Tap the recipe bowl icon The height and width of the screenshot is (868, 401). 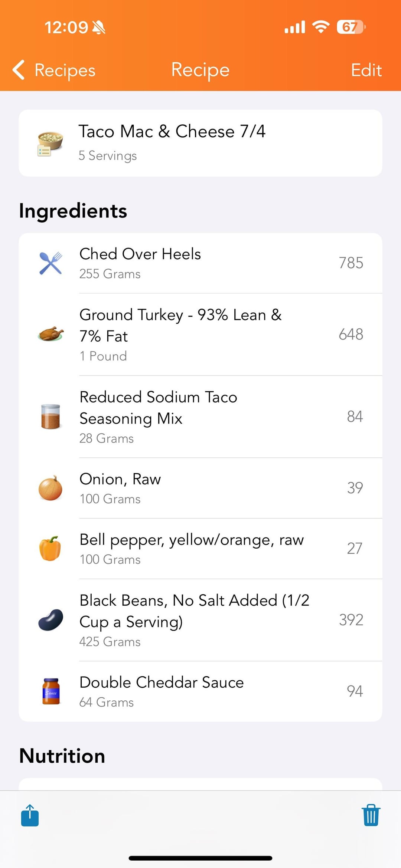coord(50,143)
